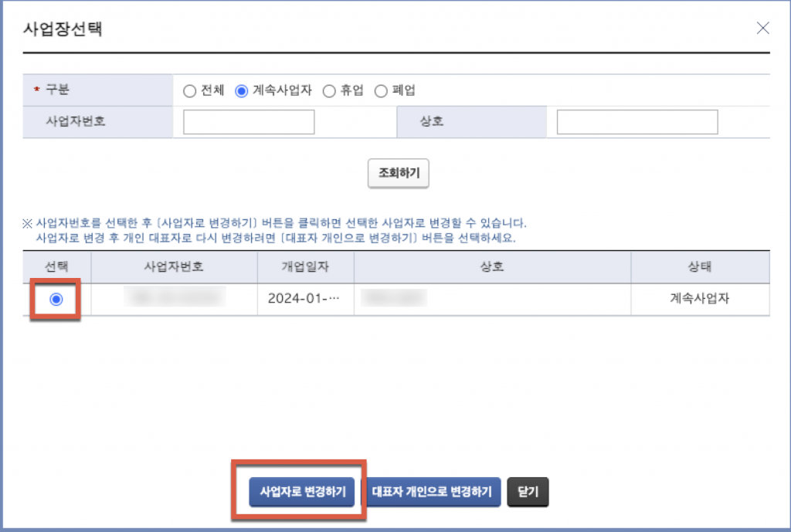Click the 닫기 button
791x532 pixels.
528,492
